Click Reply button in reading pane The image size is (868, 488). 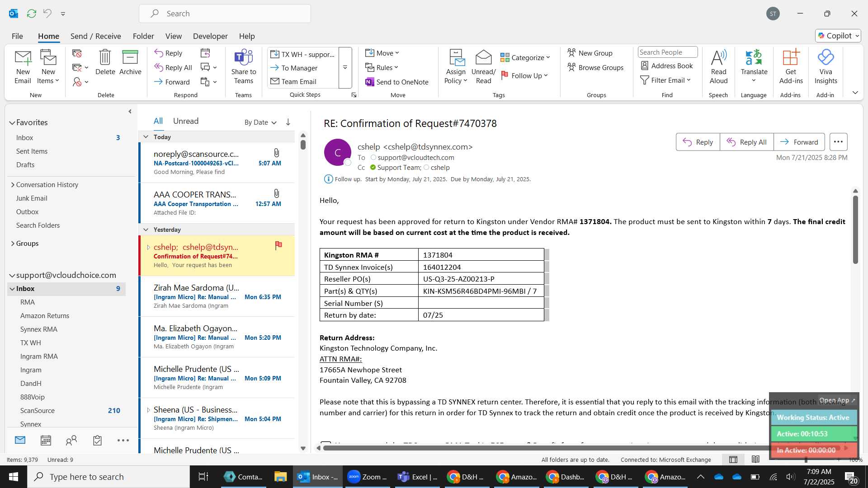point(698,142)
